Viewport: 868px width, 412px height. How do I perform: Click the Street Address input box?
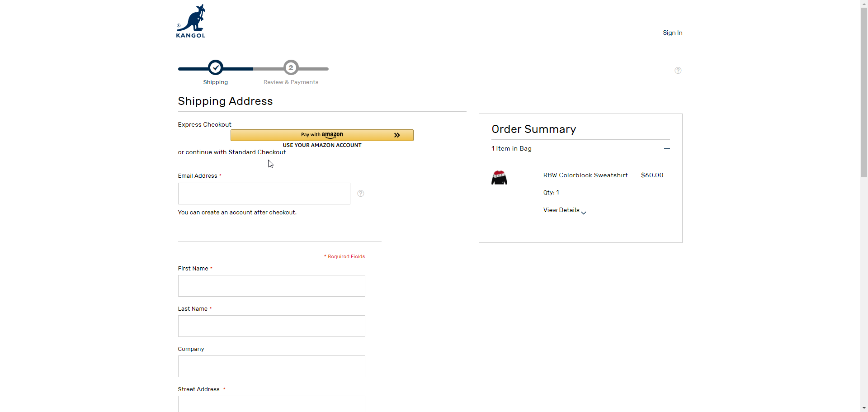click(x=271, y=404)
